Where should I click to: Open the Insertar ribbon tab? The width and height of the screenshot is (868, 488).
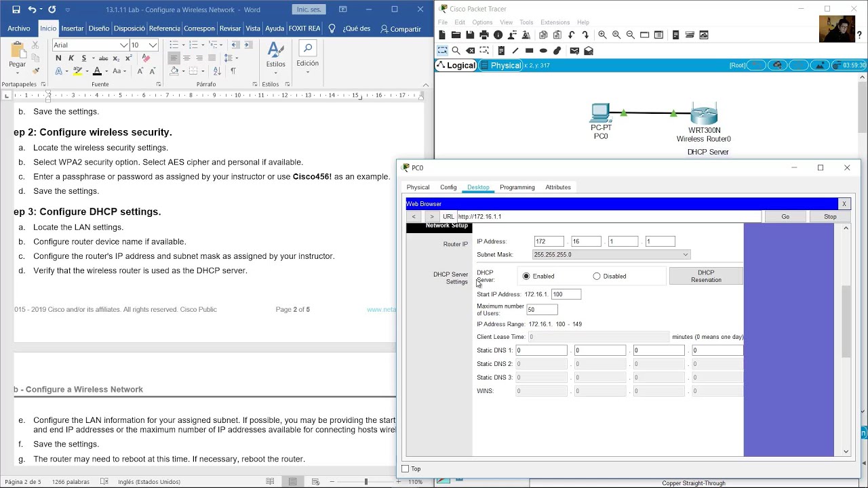pos(73,28)
